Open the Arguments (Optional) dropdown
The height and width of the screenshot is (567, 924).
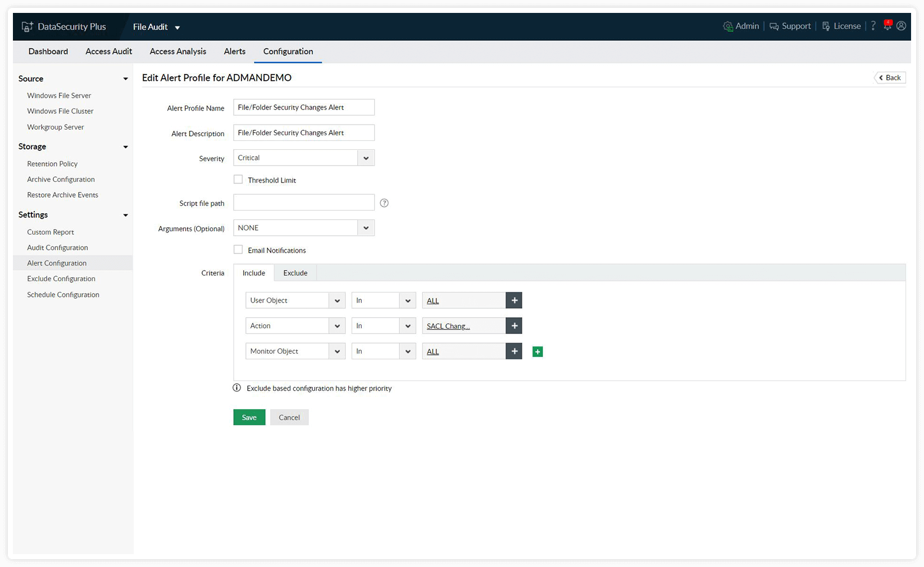coord(304,228)
